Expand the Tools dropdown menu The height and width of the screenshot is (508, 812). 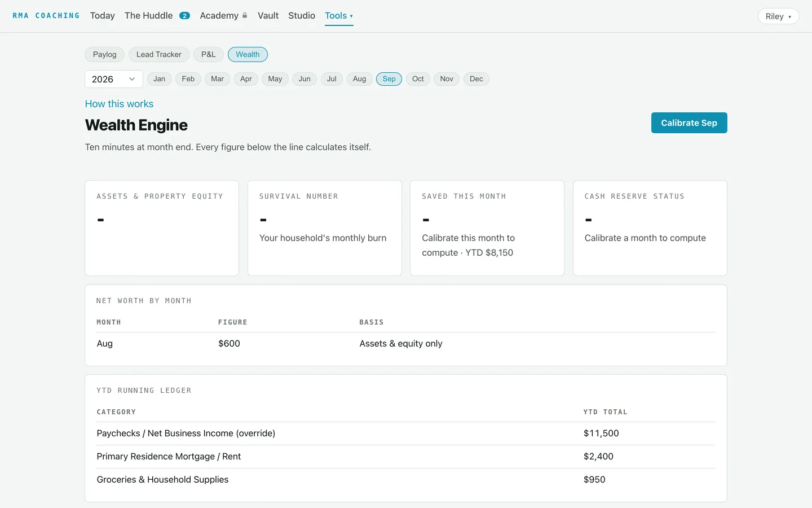339,16
